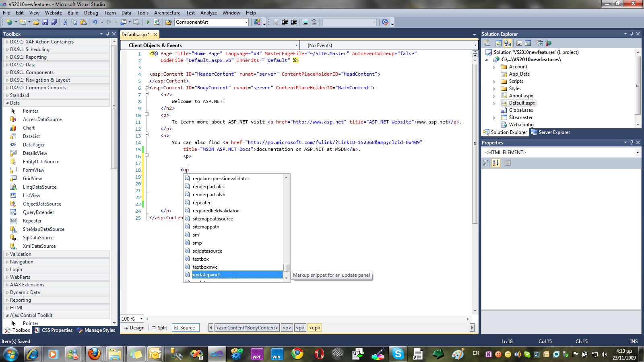
Task: Open ASP.NET Configuration icon in Solution Explorer
Action: [x=548, y=43]
